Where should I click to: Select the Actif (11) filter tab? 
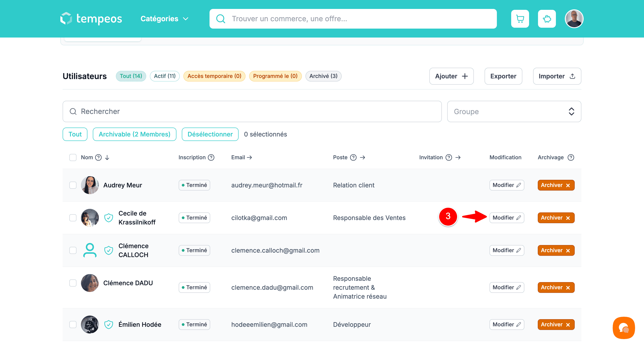pyautogui.click(x=165, y=76)
